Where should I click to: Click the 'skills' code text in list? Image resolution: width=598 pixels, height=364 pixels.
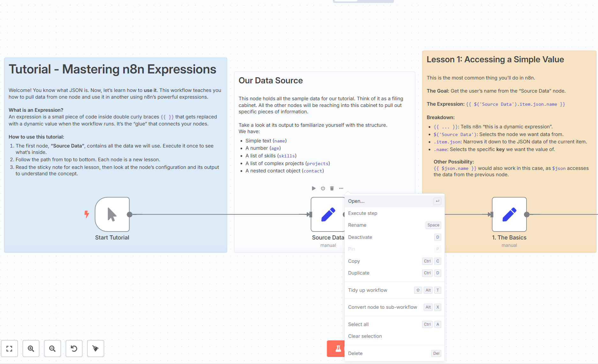point(287,156)
